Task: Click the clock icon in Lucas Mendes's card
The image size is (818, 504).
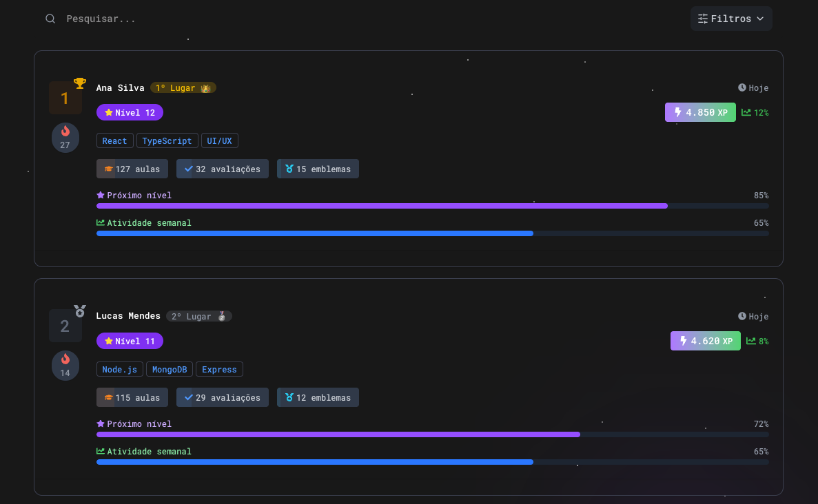Action: [742, 316]
